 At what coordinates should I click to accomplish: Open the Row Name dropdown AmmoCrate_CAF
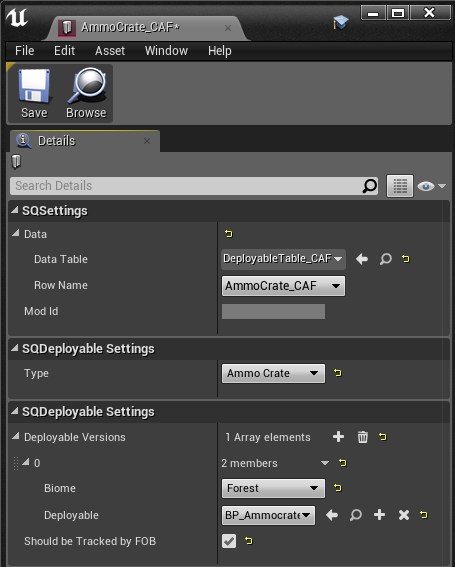[283, 286]
